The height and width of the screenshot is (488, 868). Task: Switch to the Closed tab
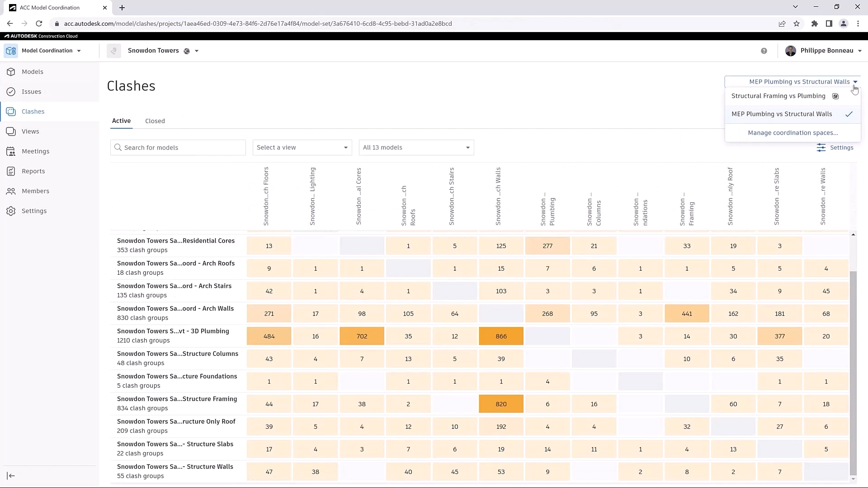tap(155, 121)
